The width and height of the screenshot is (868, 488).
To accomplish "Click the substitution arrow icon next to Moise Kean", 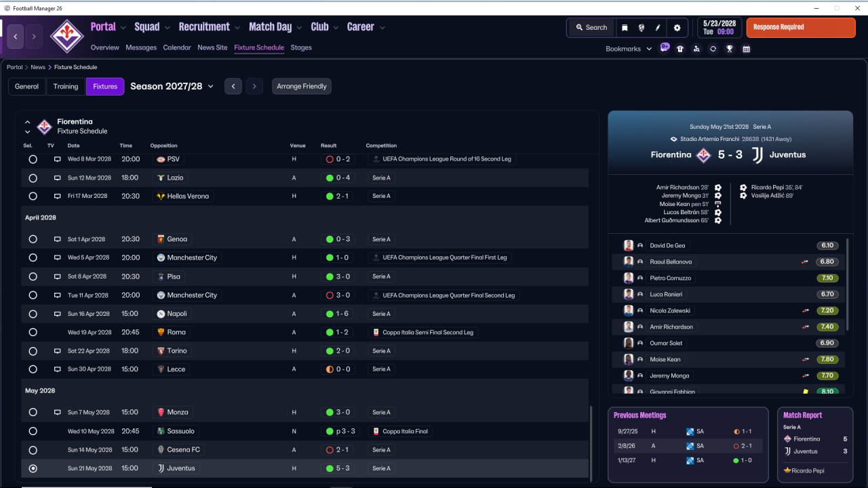I will (x=805, y=359).
